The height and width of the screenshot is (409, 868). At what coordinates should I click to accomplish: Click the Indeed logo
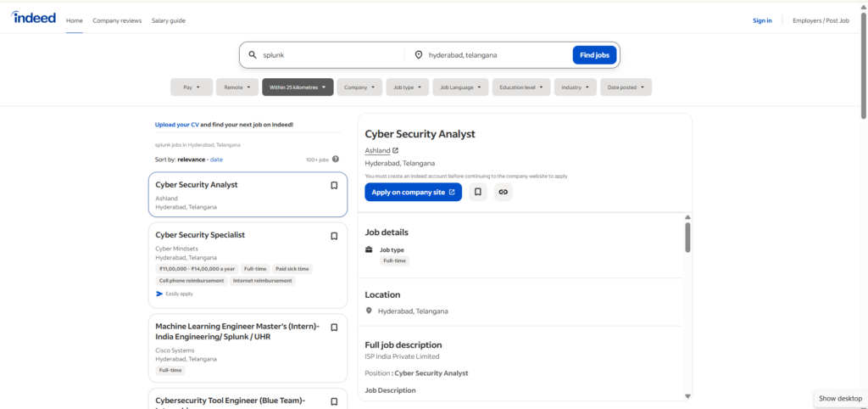click(34, 19)
